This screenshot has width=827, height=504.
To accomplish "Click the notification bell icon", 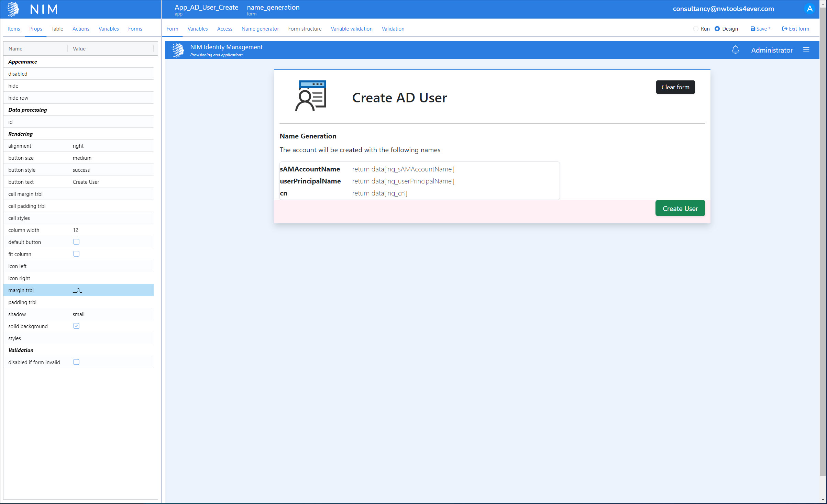I will coord(735,50).
